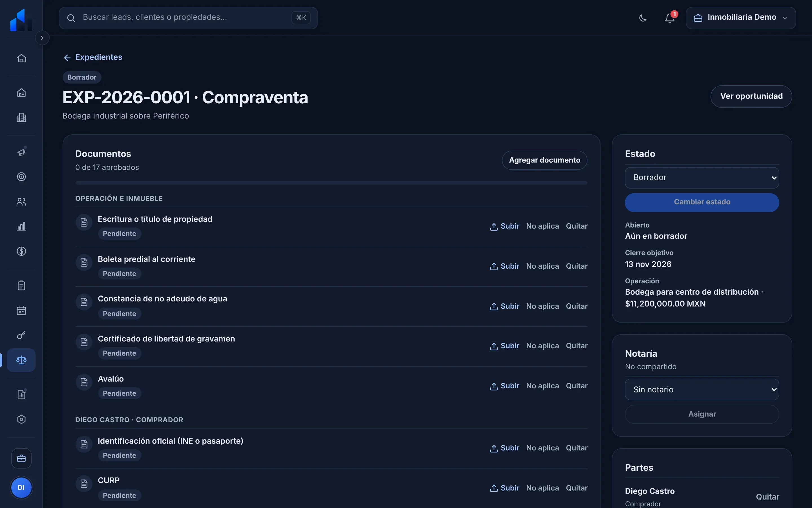Screen dimensions: 812x508
Task: Open the home dashboard icon in sidebar
Action: [21, 58]
